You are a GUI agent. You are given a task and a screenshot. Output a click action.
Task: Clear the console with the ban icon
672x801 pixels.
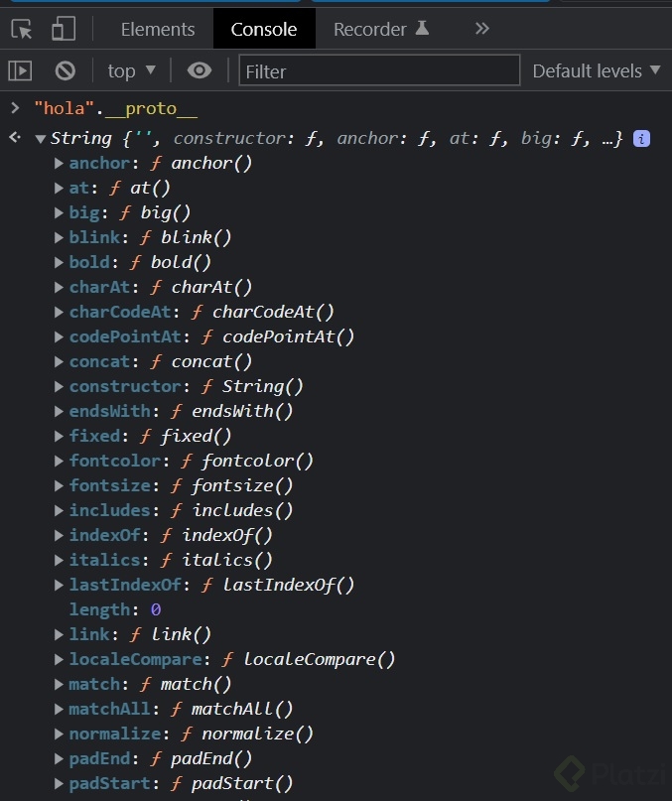(x=66, y=70)
